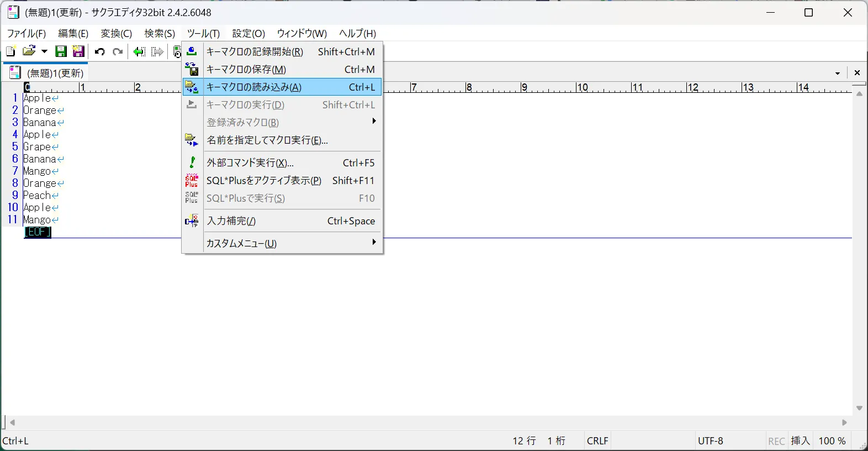This screenshot has width=868, height=451.
Task: Open the 設定(O) menu
Action: tap(248, 34)
